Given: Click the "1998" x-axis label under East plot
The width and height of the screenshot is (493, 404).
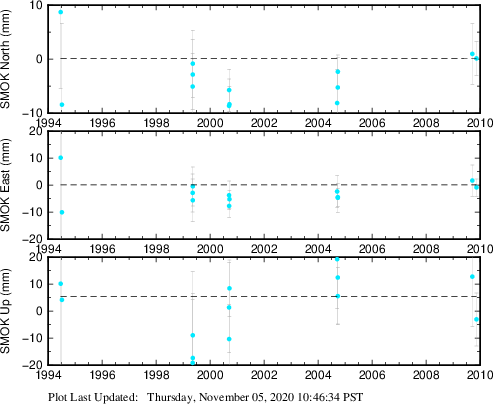Looking at the screenshot, I should tap(156, 249).
